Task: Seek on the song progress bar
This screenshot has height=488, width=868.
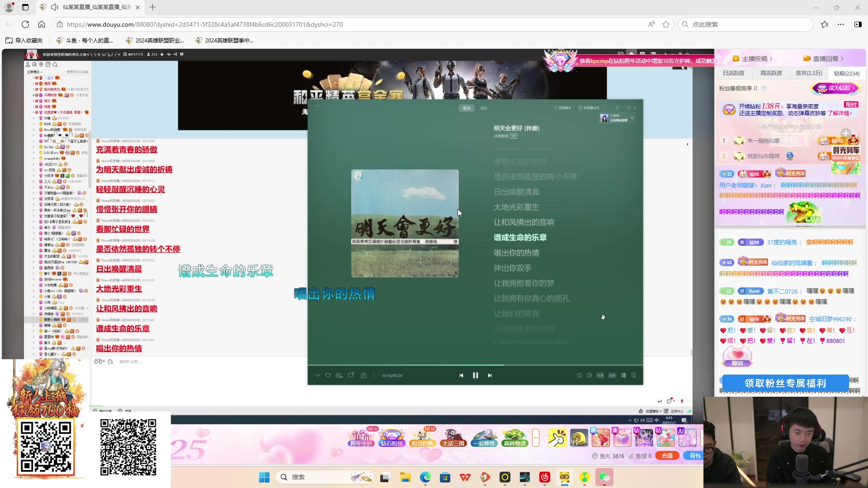Action: (x=475, y=365)
